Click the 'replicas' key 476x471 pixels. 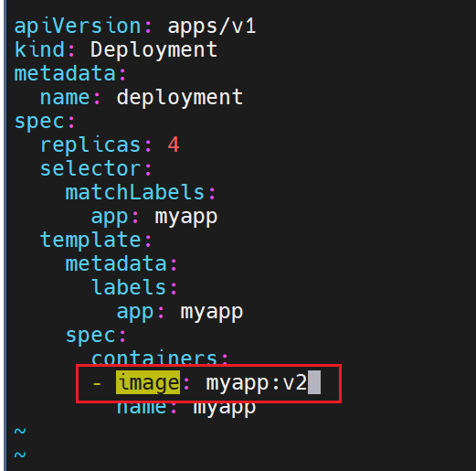coord(90,145)
